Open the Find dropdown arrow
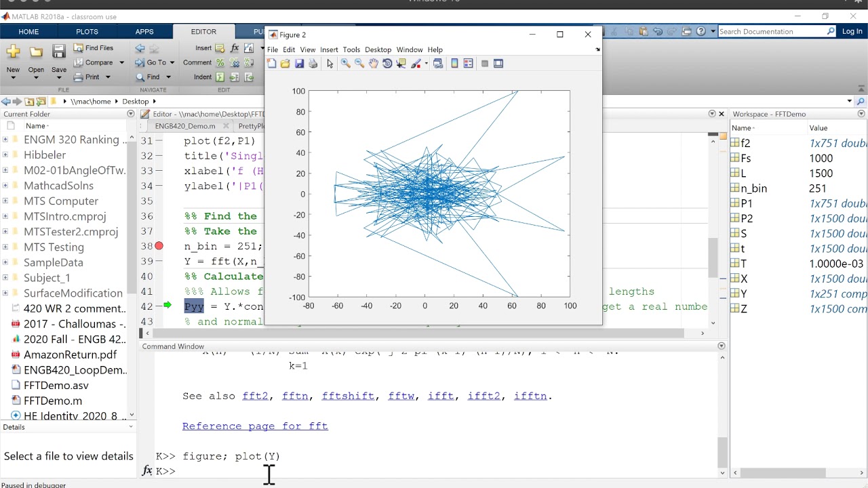This screenshot has width=868, height=488. tap(168, 77)
